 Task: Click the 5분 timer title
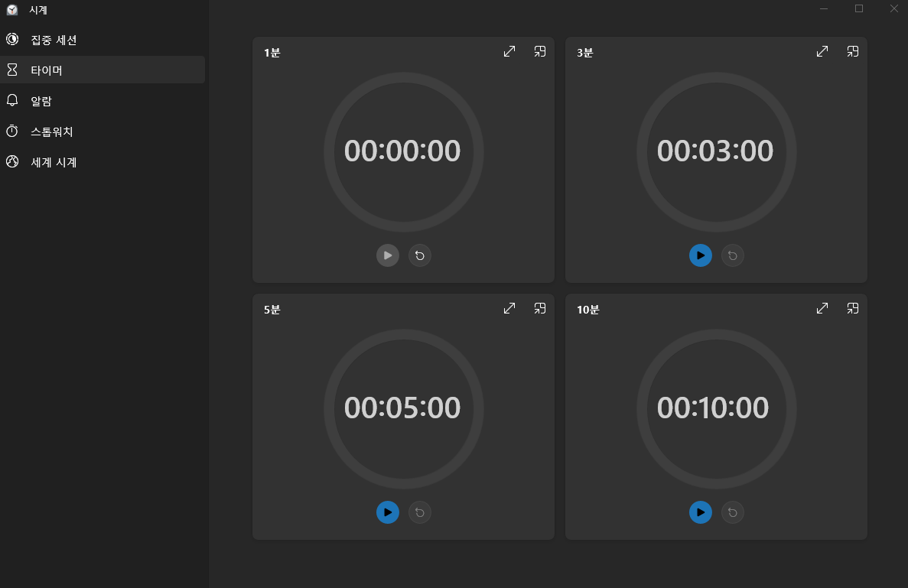pos(272,310)
